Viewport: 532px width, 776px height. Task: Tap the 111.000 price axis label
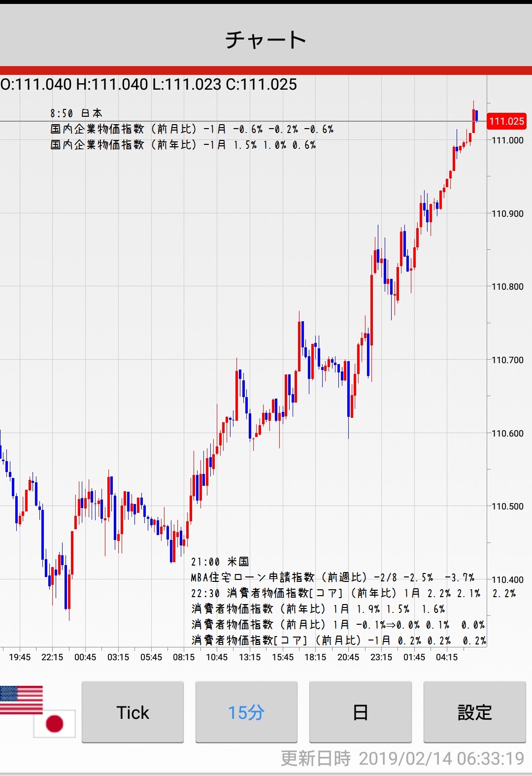(507, 140)
